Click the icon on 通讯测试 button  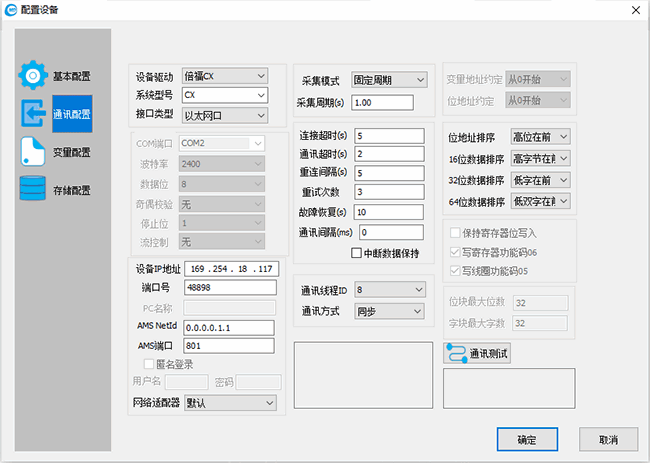click(x=455, y=354)
